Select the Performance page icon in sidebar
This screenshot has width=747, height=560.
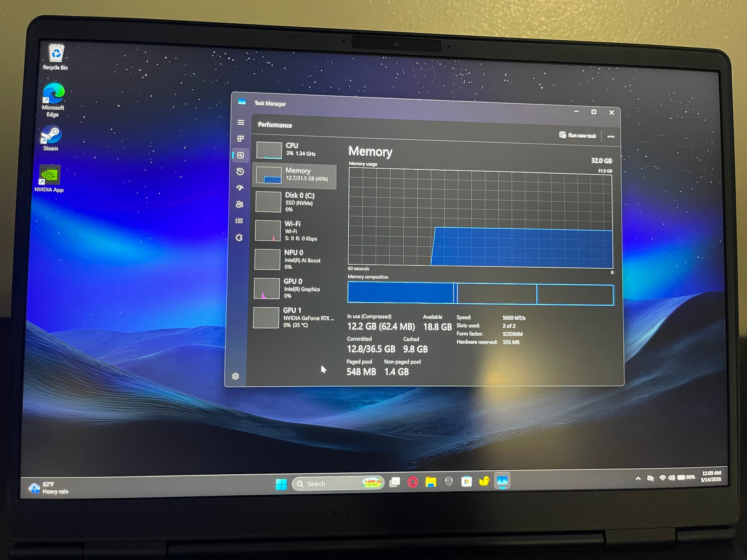click(240, 155)
